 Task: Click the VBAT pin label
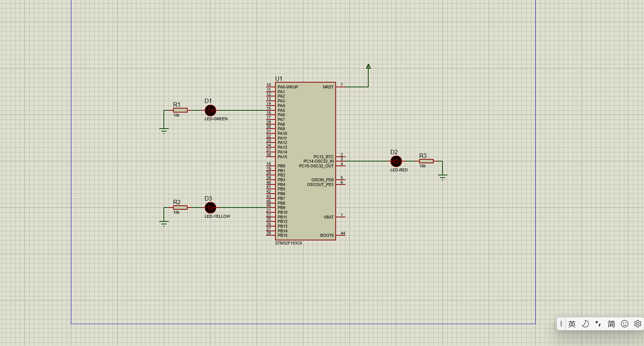click(329, 217)
